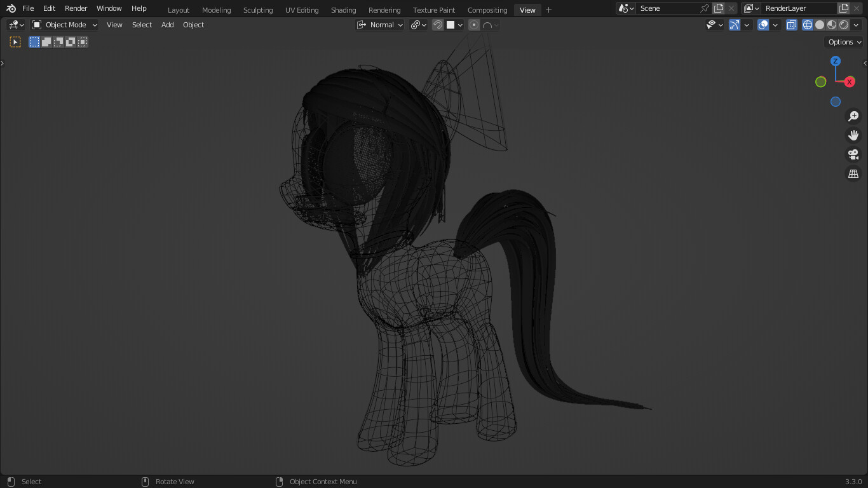Screen dimensions: 868x488
Task: Click the red X axis gizmo handle
Action: (x=850, y=82)
